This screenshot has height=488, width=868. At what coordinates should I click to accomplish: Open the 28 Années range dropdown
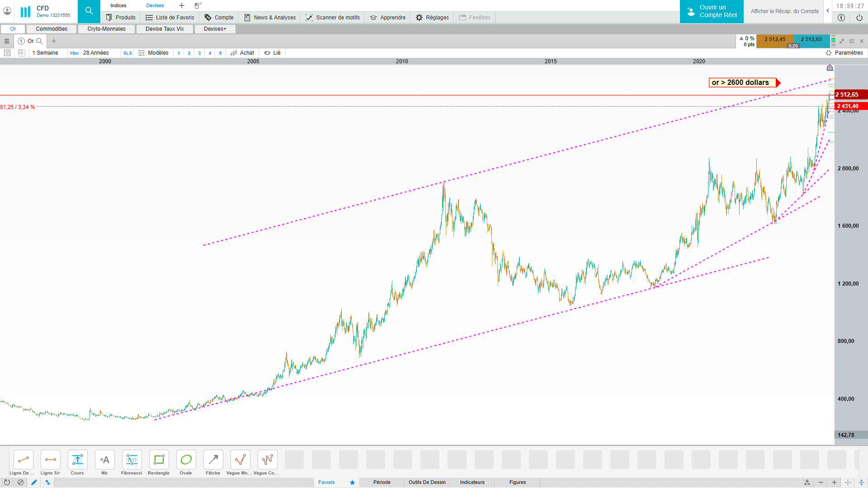click(96, 53)
